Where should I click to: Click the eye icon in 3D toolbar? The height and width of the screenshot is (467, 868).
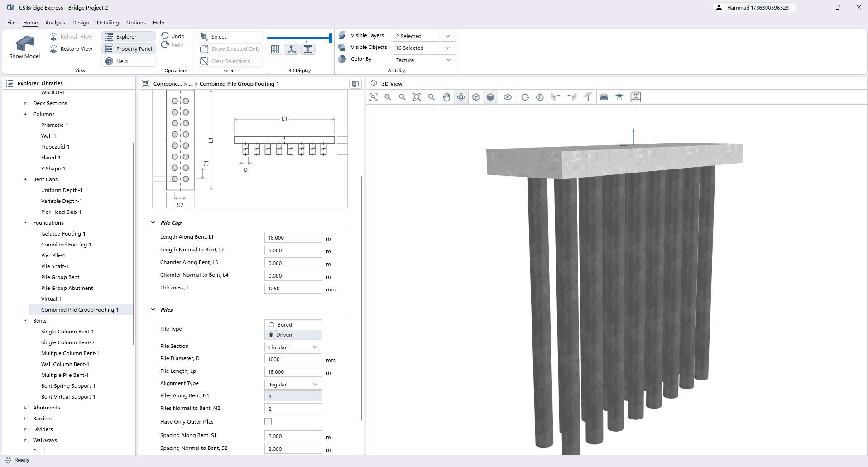click(508, 97)
